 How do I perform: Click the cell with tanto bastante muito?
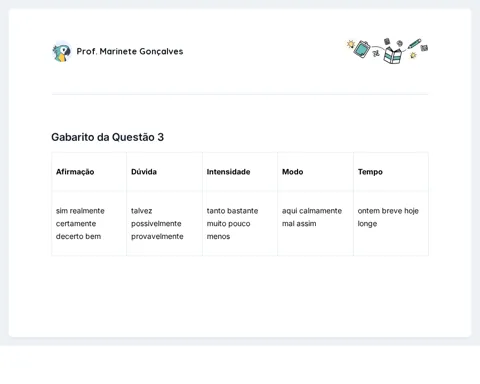tap(240, 223)
